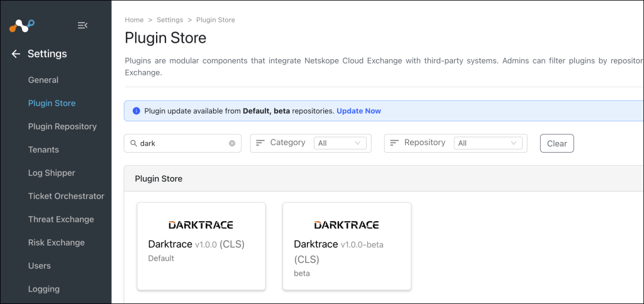
Task: Click the Home breadcrumb link
Action: pyautogui.click(x=135, y=19)
